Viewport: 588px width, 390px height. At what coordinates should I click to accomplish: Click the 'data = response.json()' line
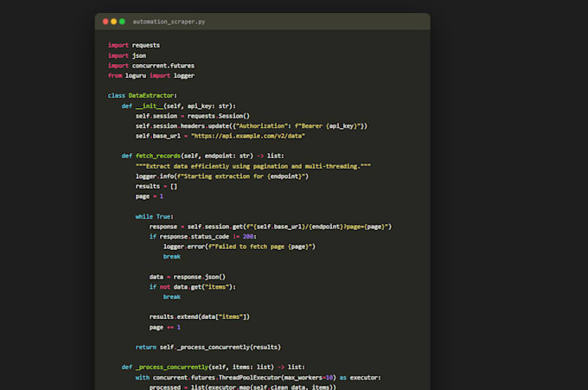[187, 277]
